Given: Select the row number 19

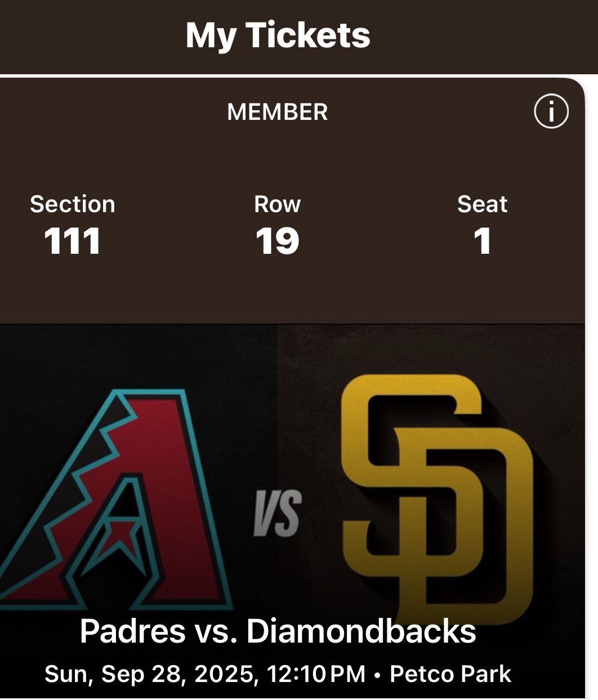Looking at the screenshot, I should (x=277, y=241).
